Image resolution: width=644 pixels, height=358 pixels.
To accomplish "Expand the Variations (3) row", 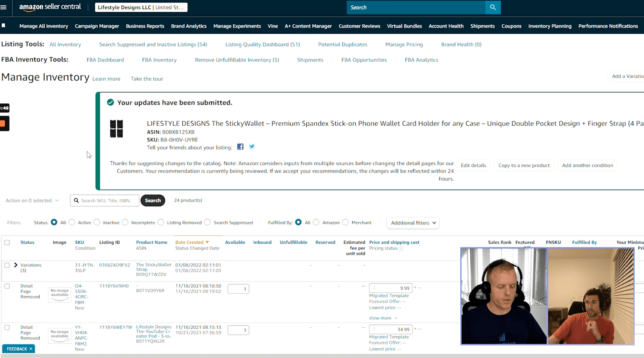I will pos(15,265).
